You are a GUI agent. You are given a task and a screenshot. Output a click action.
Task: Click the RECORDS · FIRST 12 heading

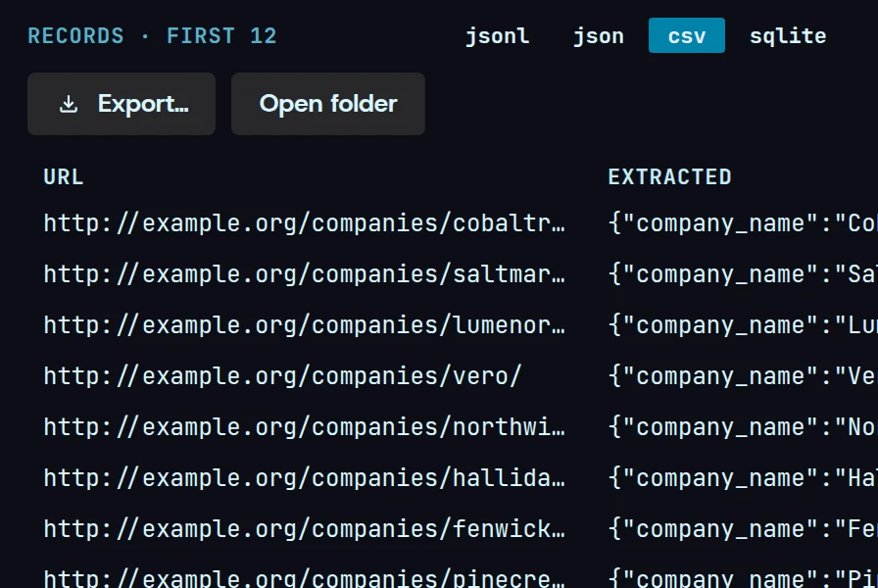tap(152, 36)
